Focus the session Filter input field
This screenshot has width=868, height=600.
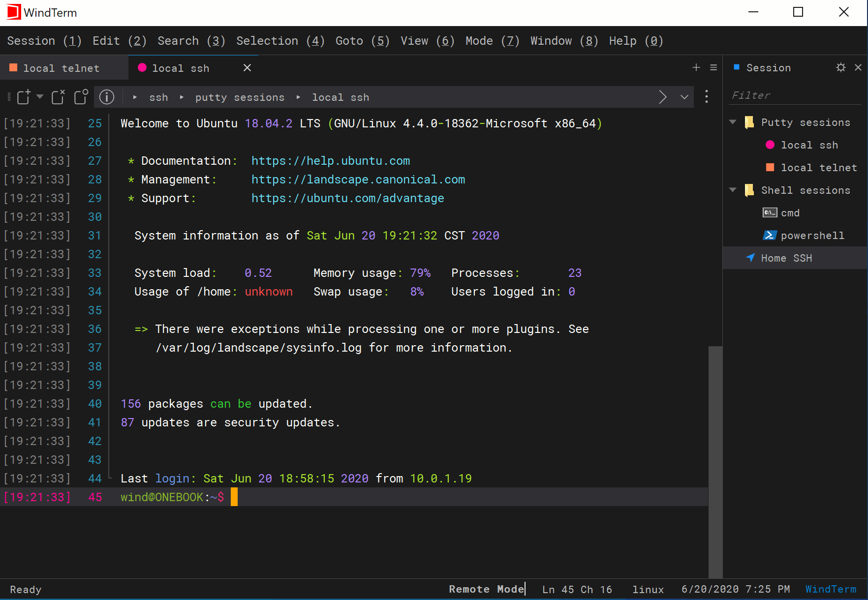coord(795,95)
